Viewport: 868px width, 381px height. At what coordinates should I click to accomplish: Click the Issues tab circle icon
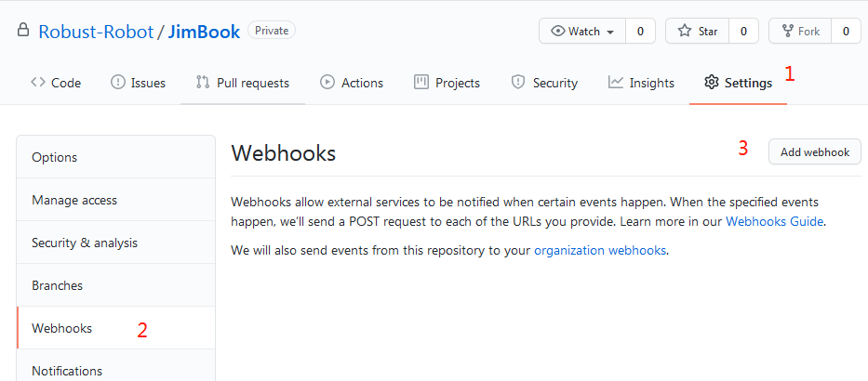(x=118, y=83)
